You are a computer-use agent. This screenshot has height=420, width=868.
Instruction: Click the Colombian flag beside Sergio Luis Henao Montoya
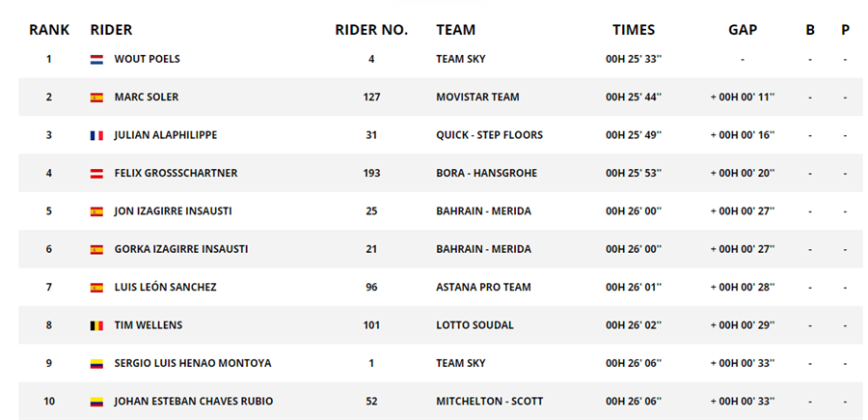96,364
